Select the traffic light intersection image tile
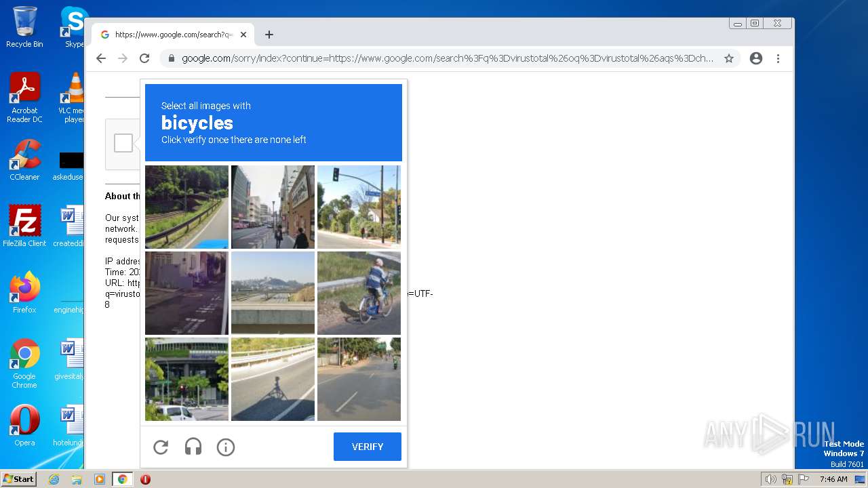Image resolution: width=868 pixels, height=488 pixels. click(x=359, y=207)
